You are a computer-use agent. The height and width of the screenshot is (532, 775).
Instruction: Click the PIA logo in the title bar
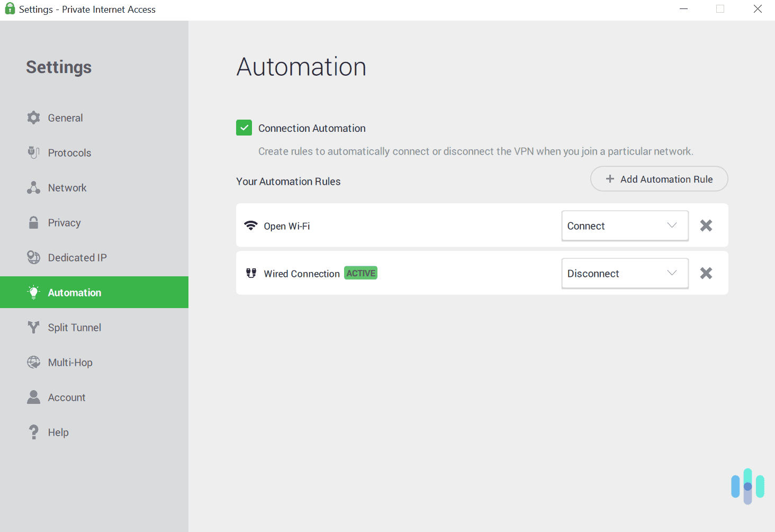[x=9, y=9]
